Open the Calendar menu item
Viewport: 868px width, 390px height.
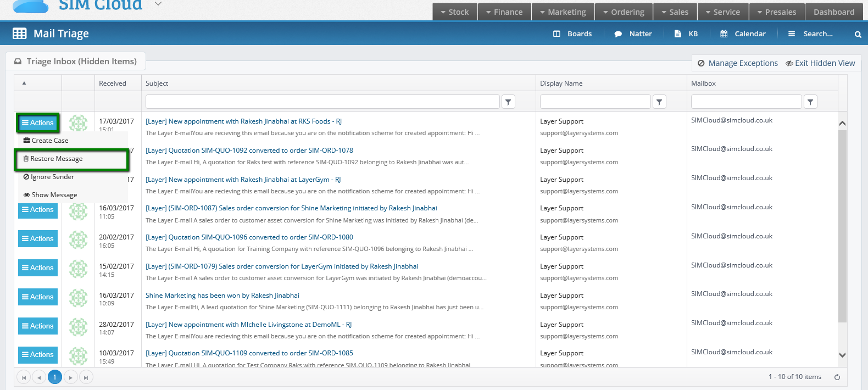point(743,34)
